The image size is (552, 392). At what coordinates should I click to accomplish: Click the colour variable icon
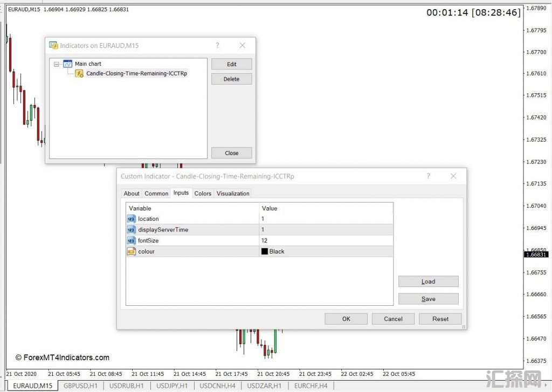coord(131,251)
